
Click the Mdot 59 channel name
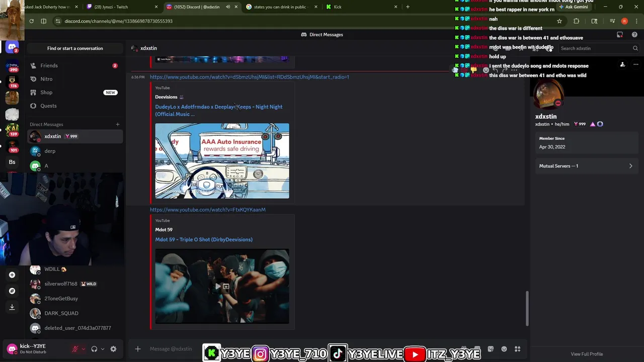click(164, 230)
